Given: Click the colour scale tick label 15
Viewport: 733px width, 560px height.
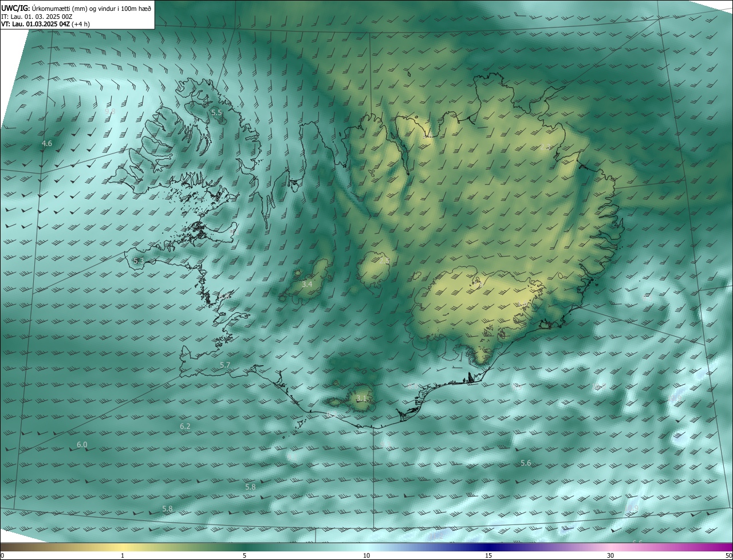Looking at the screenshot, I should [x=488, y=555].
